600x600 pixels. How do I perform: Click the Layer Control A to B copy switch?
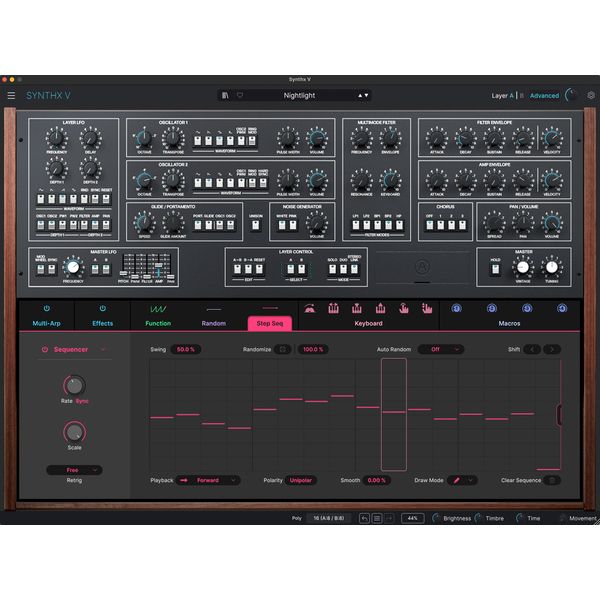coord(237,269)
